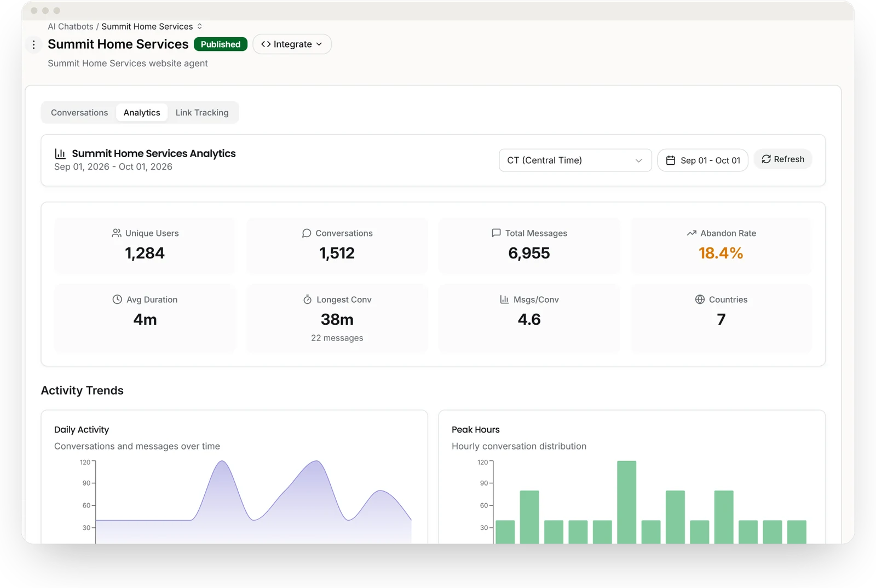The image size is (876, 588).
Task: Click the Conversations chat bubble icon
Action: pyautogui.click(x=307, y=233)
